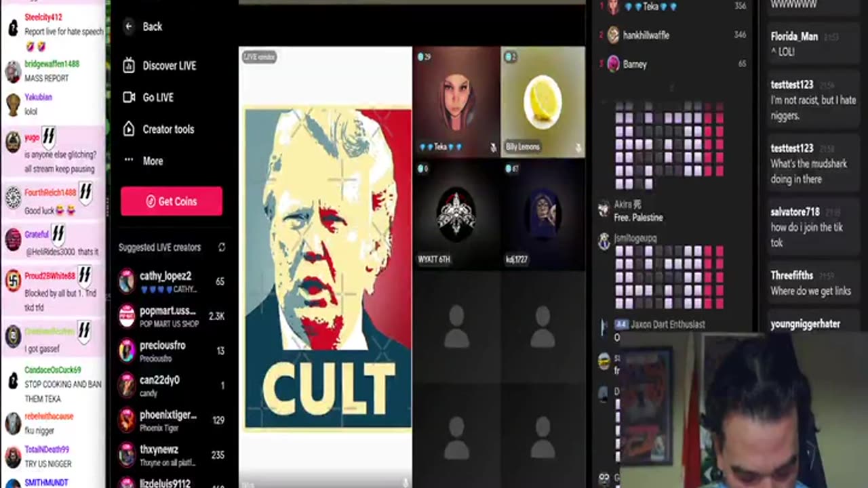Click empty guest seat below kaj.1727
868x488 pixels.
[542, 327]
